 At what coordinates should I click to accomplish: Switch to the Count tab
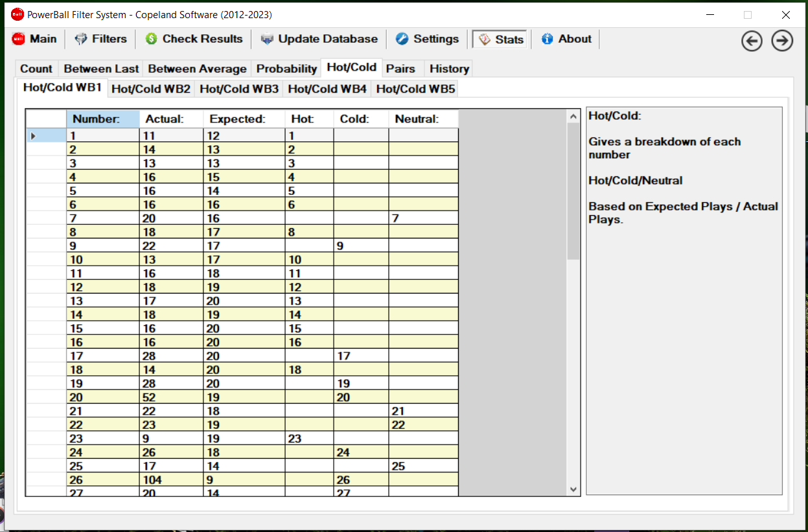pyautogui.click(x=36, y=69)
